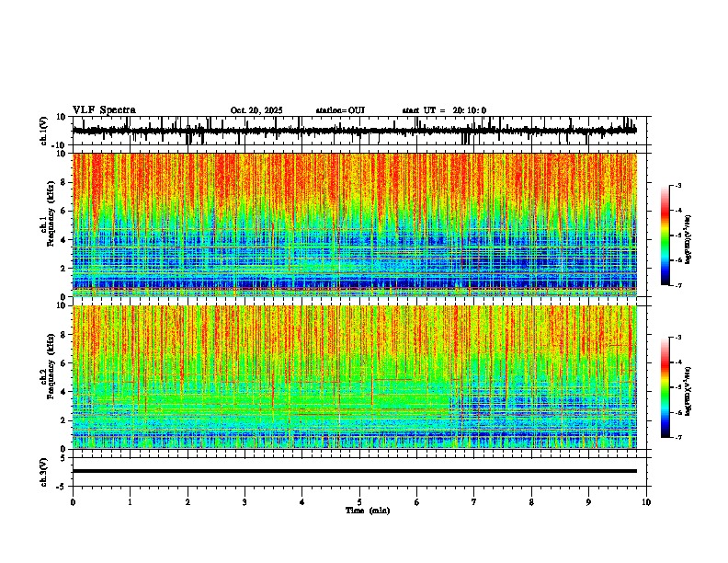
Task: Click the "1" tick on the Time axis
Action: click(x=130, y=502)
